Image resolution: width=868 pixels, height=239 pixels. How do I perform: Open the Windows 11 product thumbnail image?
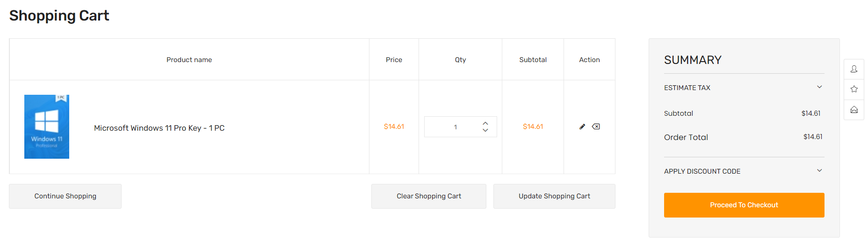coord(47,127)
